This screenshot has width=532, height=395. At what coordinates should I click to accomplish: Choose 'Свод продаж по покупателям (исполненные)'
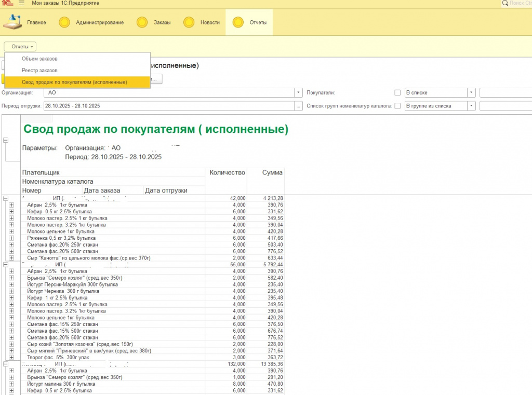click(74, 82)
